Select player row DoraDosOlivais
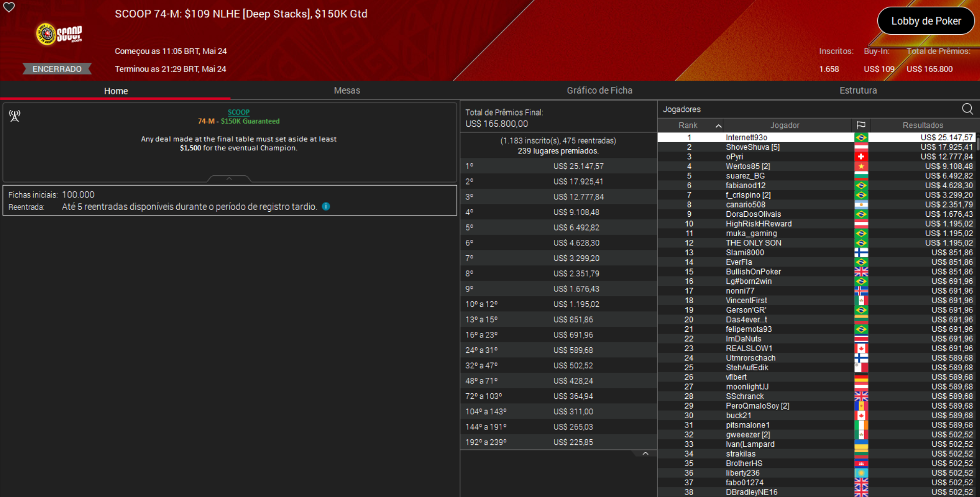This screenshot has width=980, height=497. tap(816, 214)
